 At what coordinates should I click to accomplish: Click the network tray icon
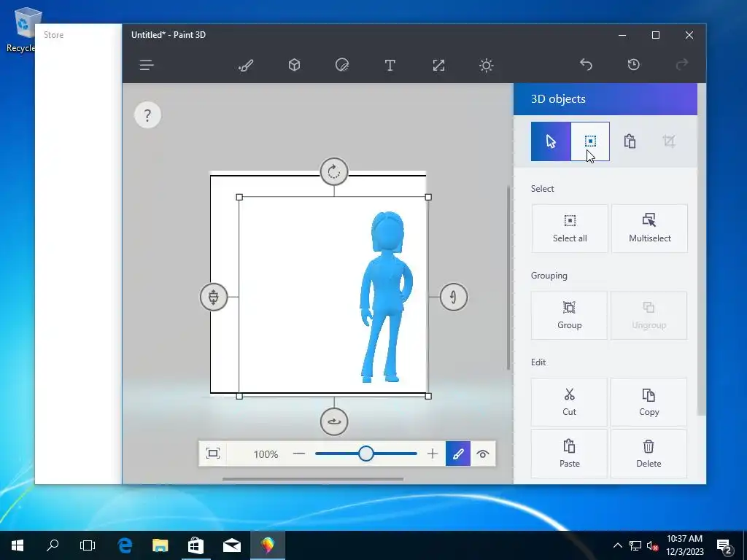point(635,545)
